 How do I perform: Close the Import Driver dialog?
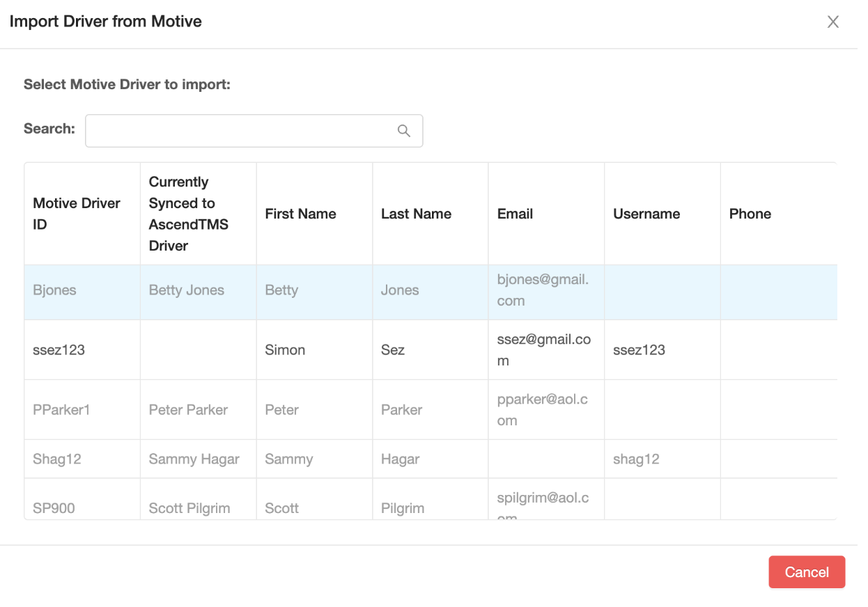click(x=832, y=22)
